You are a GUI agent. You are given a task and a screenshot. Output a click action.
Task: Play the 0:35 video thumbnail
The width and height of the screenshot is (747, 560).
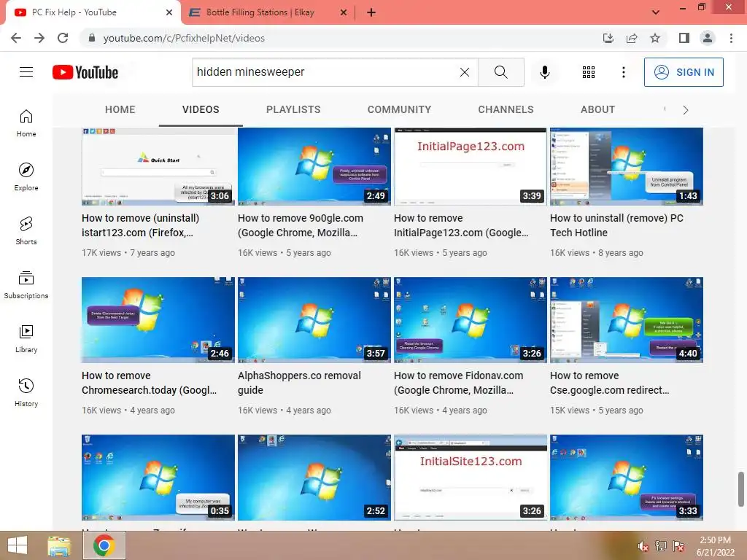pyautogui.click(x=158, y=477)
